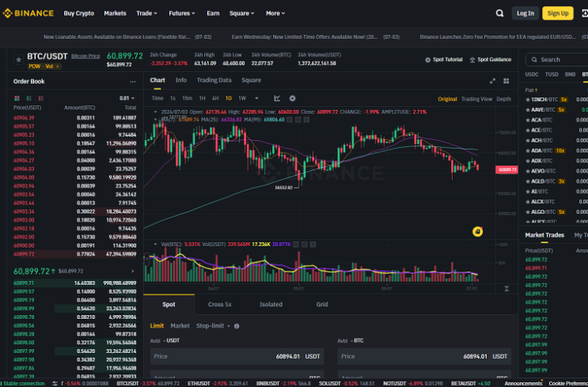Image resolution: width=588 pixels, height=387 pixels.
Task: Click the volume pane left resize handle
Action: pos(146,259)
